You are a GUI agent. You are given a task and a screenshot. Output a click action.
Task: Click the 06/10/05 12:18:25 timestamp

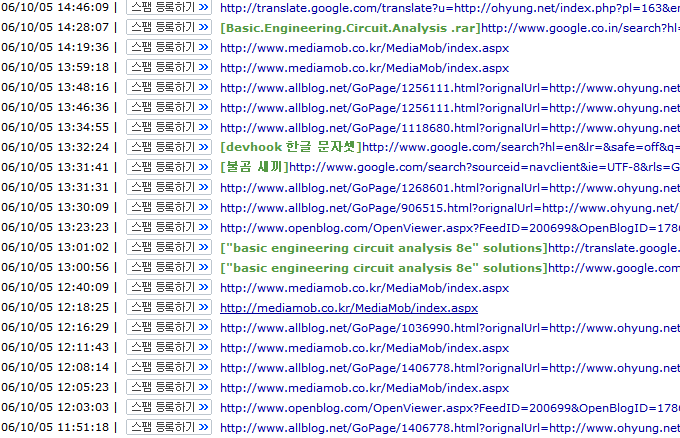55,307
